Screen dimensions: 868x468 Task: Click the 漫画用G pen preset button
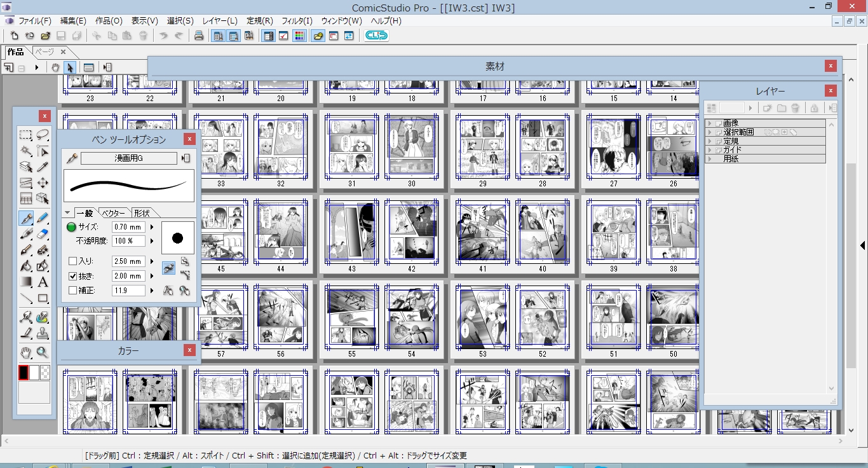pyautogui.click(x=129, y=158)
